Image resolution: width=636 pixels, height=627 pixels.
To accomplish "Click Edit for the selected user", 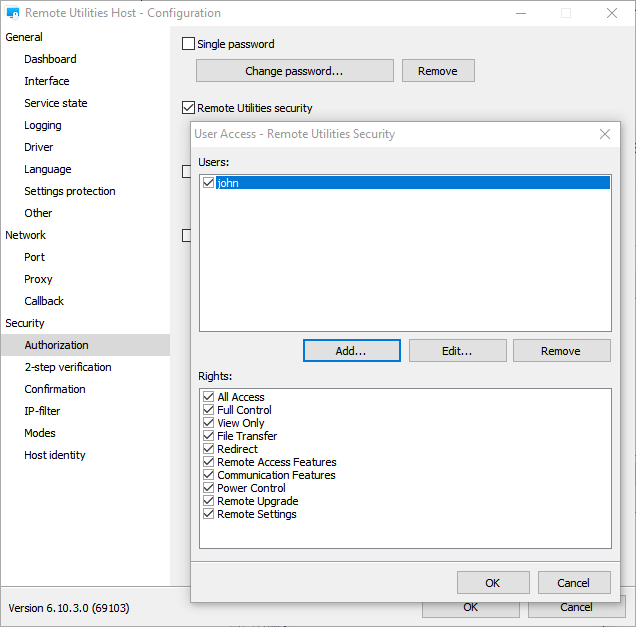I will (458, 350).
